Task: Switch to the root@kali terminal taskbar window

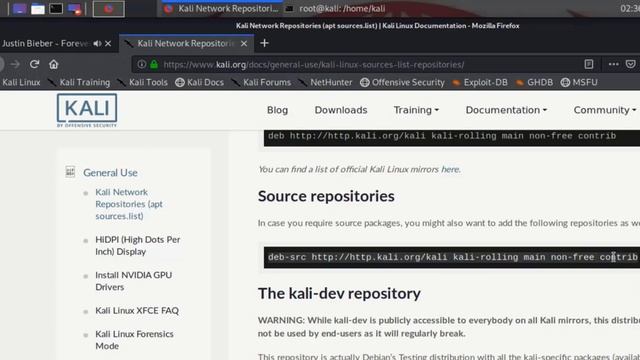Action: click(337, 9)
